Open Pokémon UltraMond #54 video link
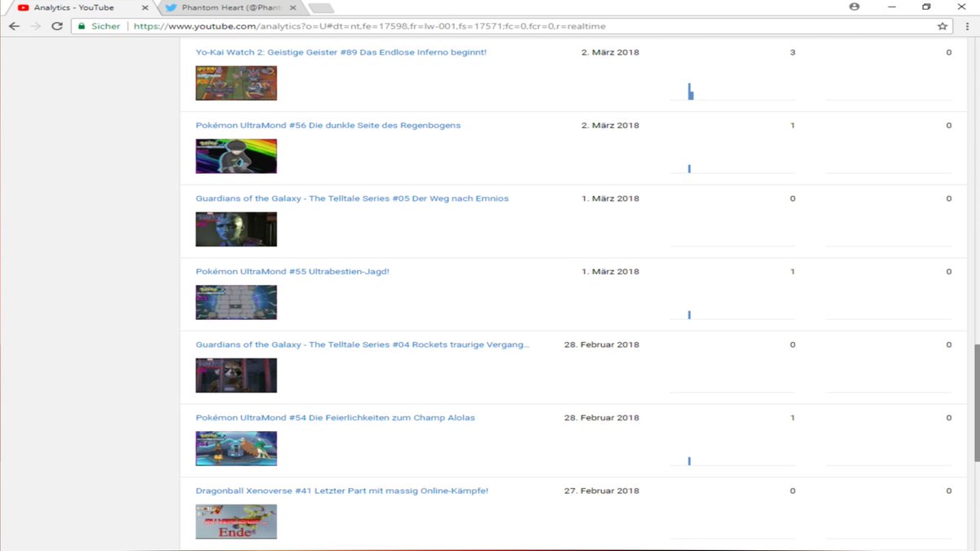Viewport: 980px width, 551px height. click(335, 418)
